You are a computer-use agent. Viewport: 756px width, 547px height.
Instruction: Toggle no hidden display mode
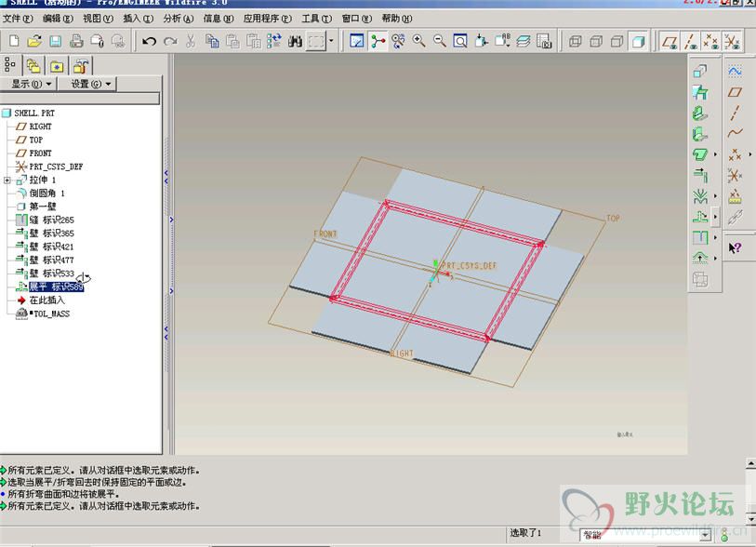[x=617, y=42]
